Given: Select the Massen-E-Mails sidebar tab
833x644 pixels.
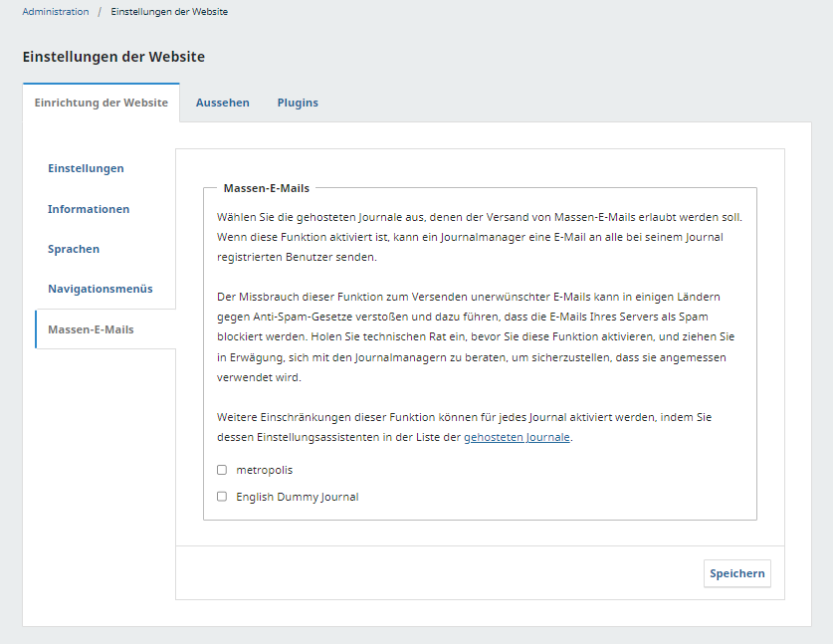Looking at the screenshot, I should tap(91, 329).
